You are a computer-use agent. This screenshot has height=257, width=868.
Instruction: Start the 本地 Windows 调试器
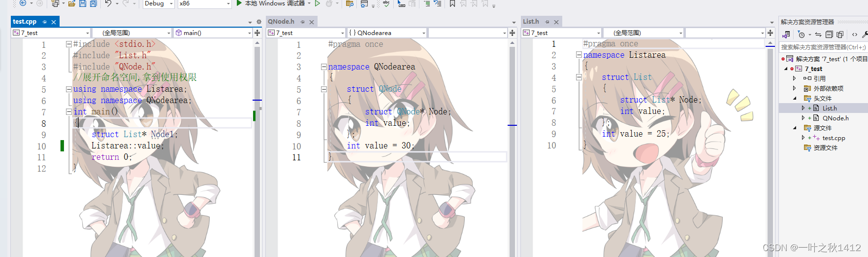pos(270,3)
